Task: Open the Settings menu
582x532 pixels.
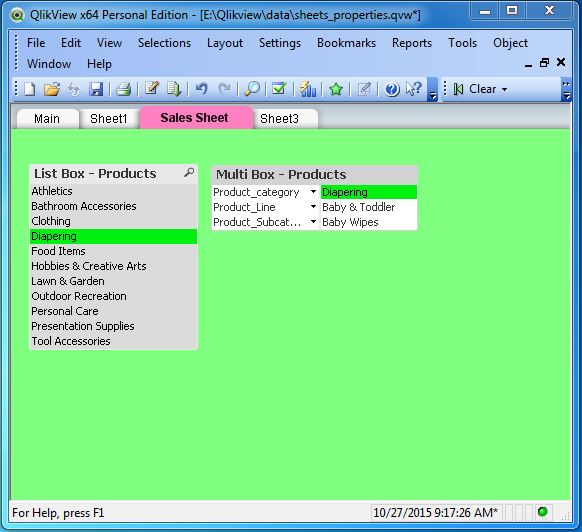Action: [280, 43]
